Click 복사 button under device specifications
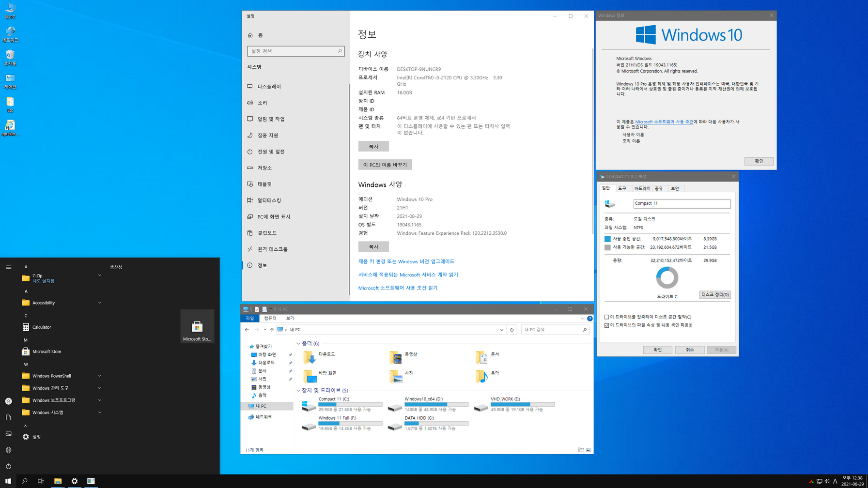The width and height of the screenshot is (868, 488). tap(373, 146)
